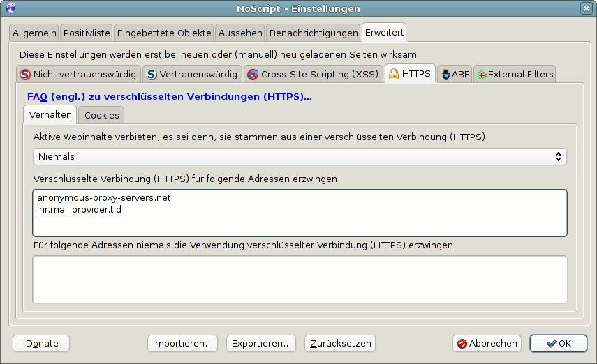Click the ihr.mail.provider.tld entry
The height and width of the screenshot is (364, 597).
[x=79, y=210]
